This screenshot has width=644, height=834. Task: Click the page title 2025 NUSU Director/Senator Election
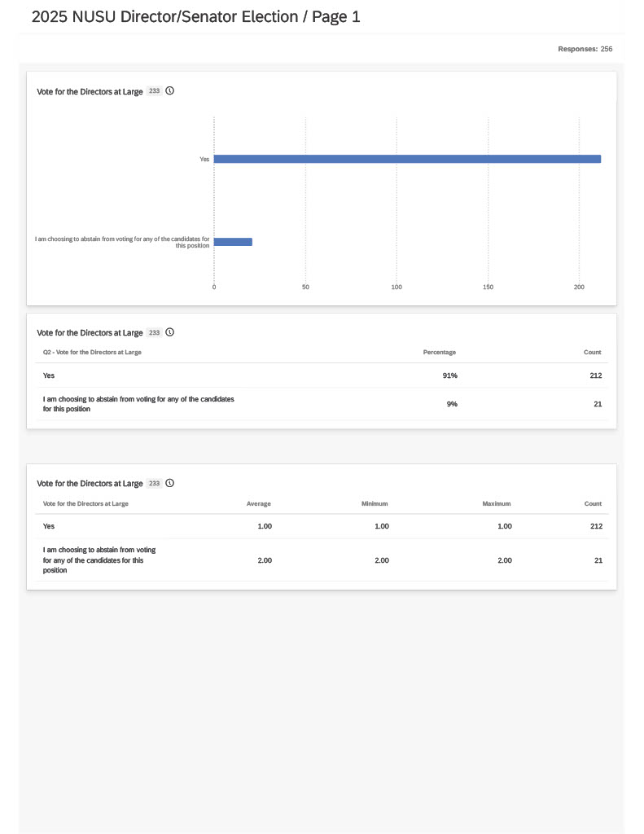coord(164,17)
